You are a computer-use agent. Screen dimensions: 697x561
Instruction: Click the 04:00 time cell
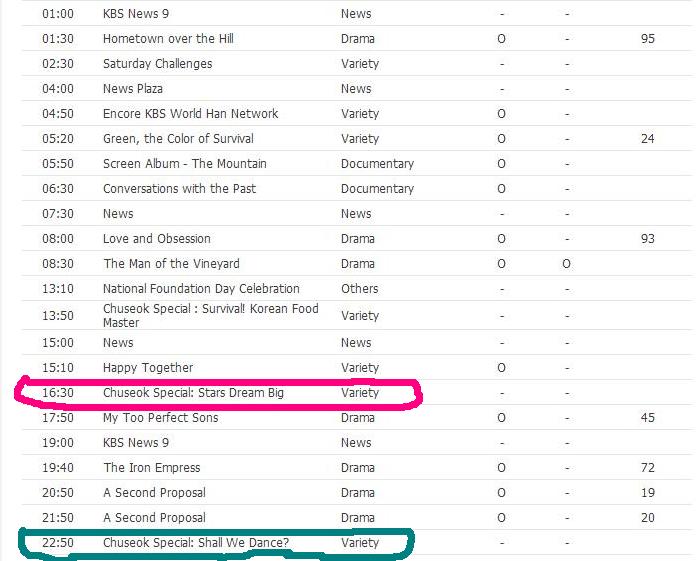(58, 88)
